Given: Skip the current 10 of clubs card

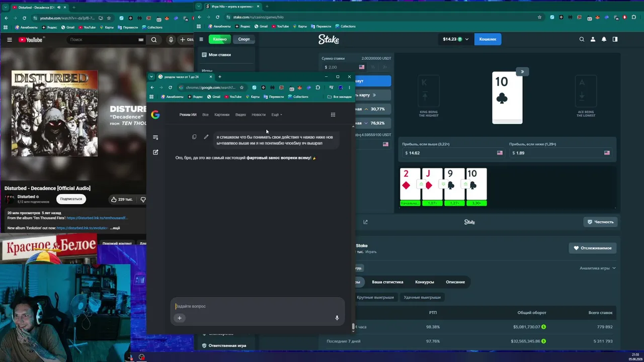Looking at the screenshot, I should point(522,71).
